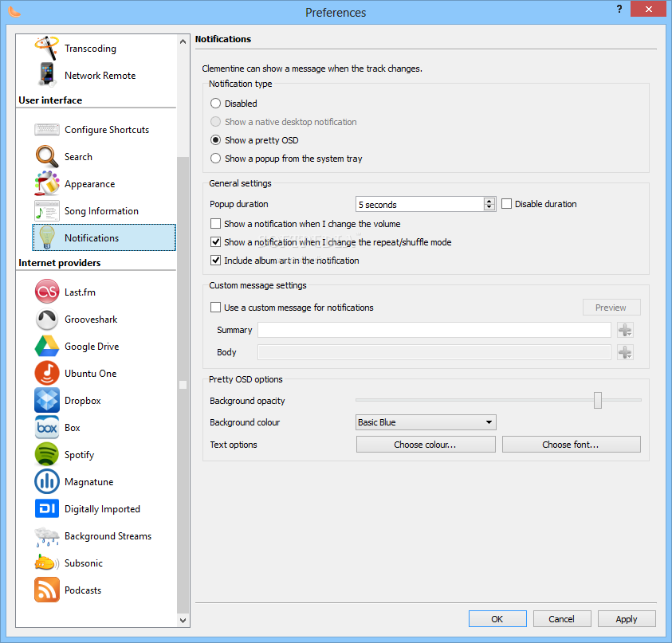The image size is (672, 643).
Task: Enable Use a custom message for notifications
Action: coord(215,308)
